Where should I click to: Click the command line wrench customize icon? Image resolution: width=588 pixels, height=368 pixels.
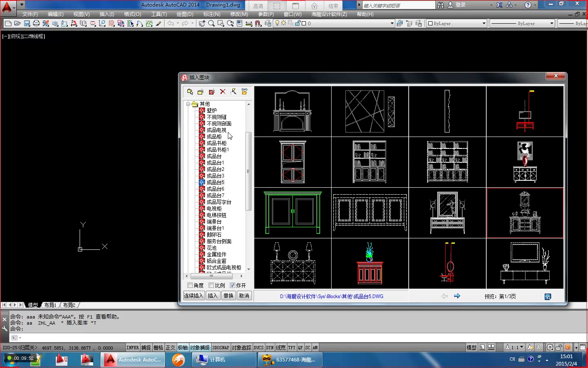click(4, 328)
